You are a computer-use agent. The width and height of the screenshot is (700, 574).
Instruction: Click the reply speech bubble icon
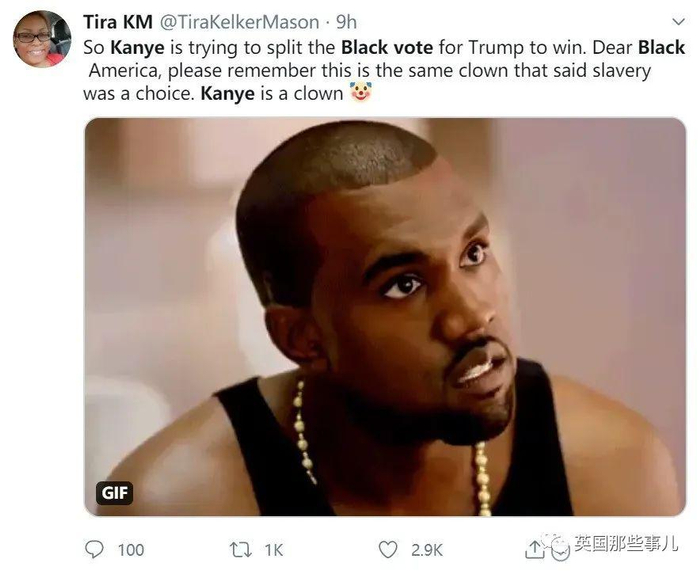[94, 549]
